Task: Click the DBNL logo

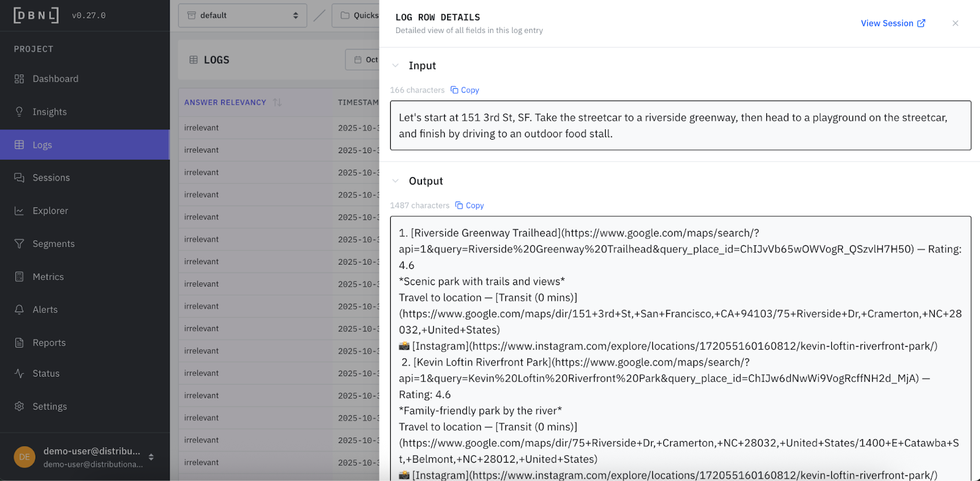Action: 36,15
